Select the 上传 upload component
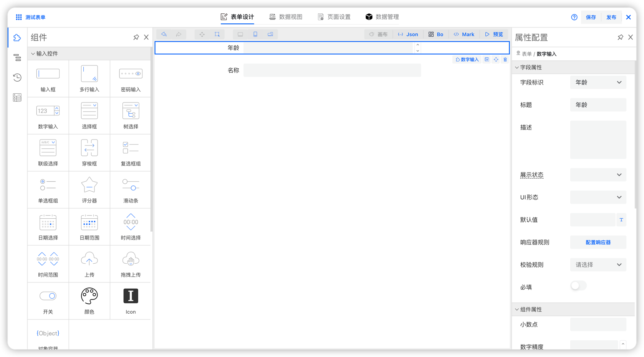The image size is (644, 357). [x=89, y=264]
